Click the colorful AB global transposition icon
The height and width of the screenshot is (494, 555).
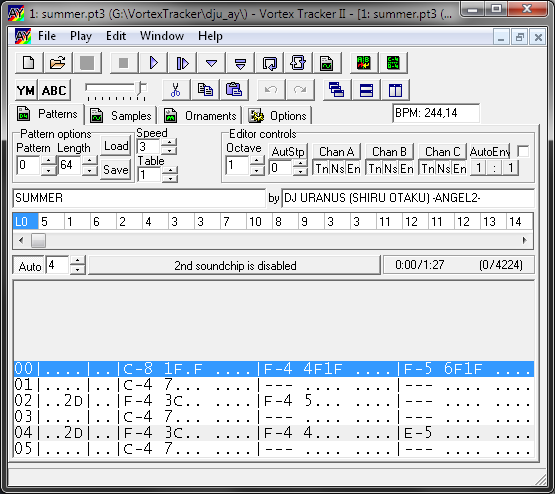pos(364,63)
